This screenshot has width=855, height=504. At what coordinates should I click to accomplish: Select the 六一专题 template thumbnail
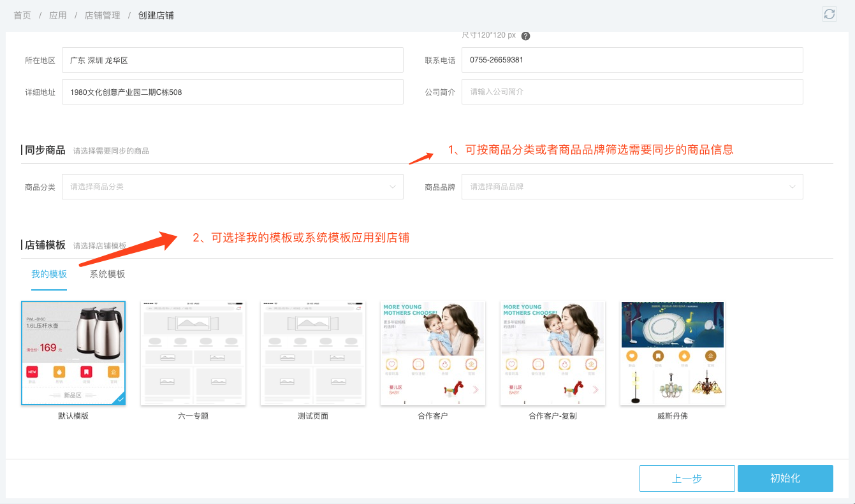193,353
